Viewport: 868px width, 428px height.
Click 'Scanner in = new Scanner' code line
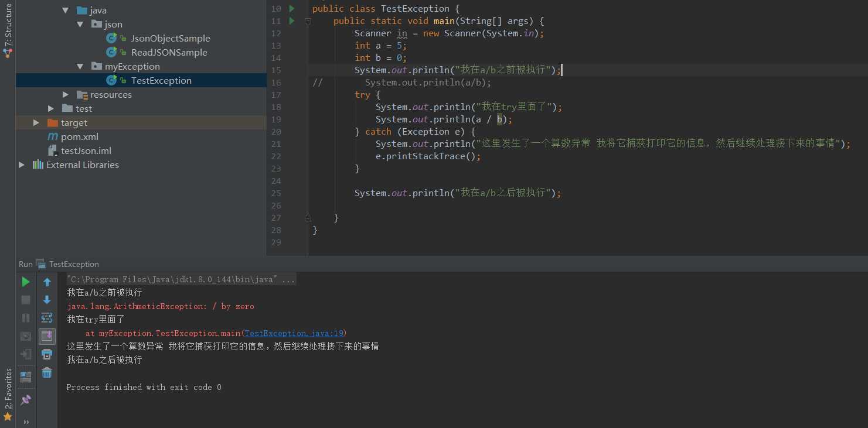coord(449,33)
